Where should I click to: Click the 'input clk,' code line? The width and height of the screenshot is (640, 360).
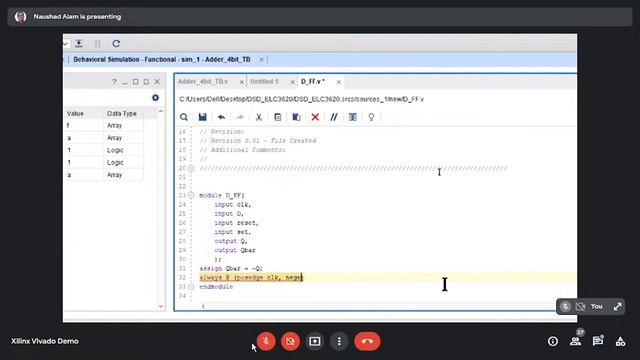233,204
